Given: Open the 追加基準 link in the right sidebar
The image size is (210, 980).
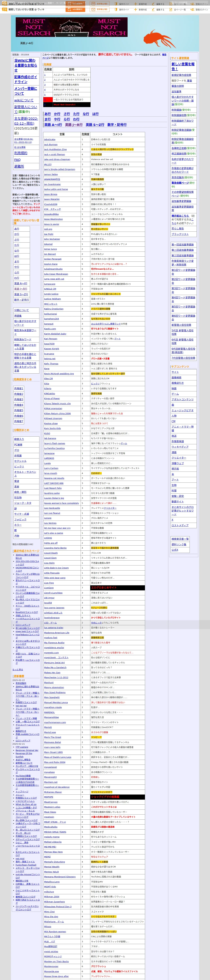Looking at the screenshot, I should pyautogui.click(x=176, y=92).
